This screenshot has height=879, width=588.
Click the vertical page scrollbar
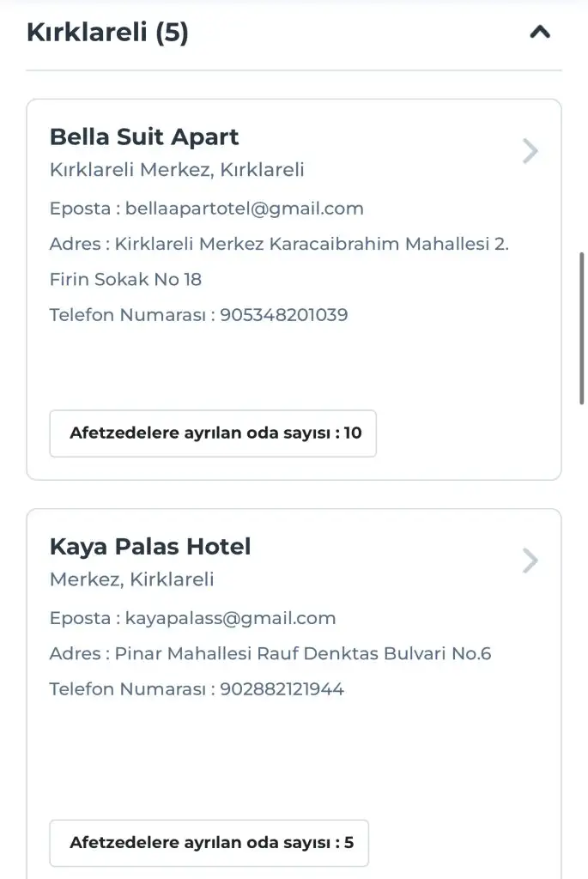(583, 335)
